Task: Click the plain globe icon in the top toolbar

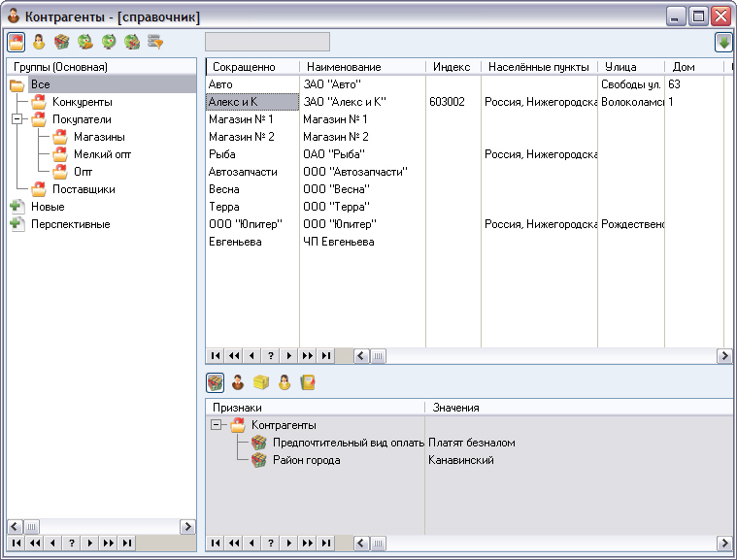Action: (x=109, y=43)
